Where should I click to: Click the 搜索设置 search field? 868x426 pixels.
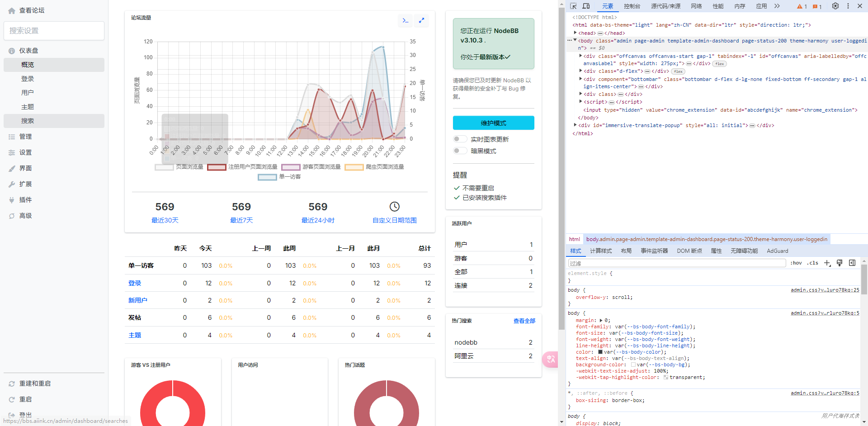tap(54, 31)
